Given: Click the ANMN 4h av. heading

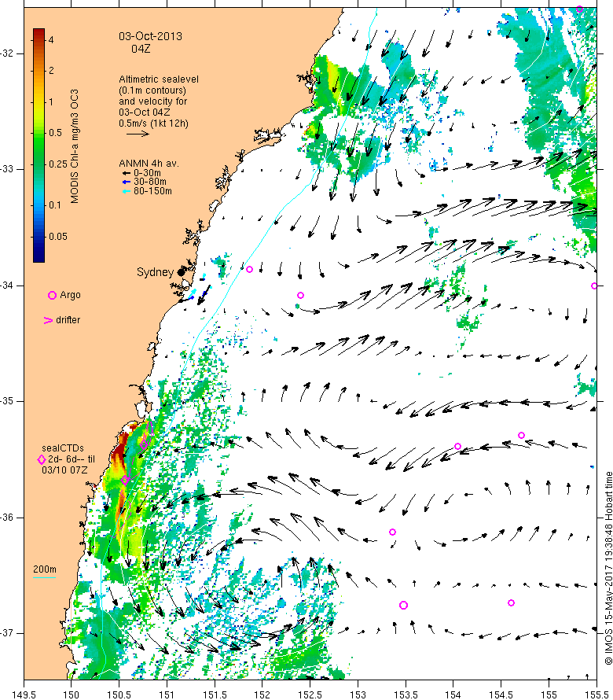Looking at the screenshot, I should click(149, 164).
